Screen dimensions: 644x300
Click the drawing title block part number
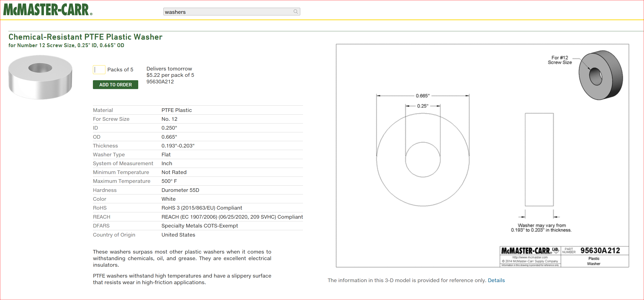[x=600, y=251]
